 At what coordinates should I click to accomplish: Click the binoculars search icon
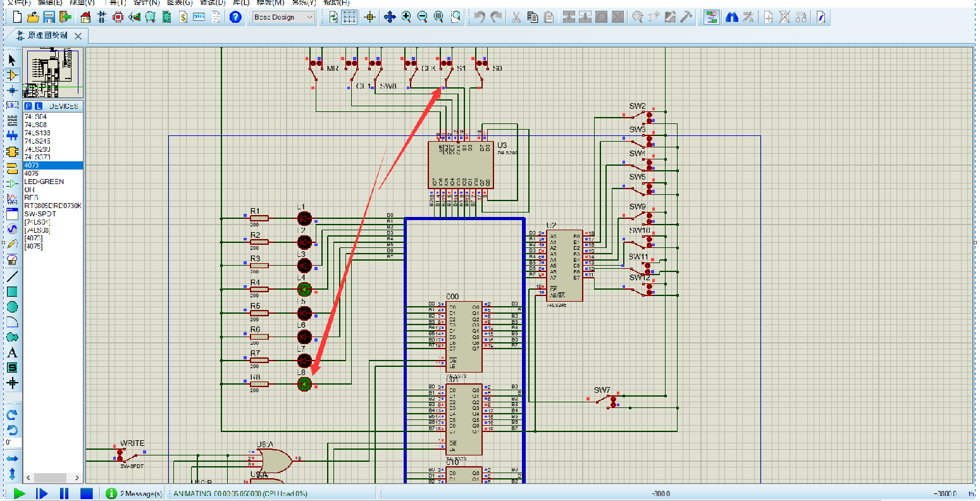[733, 17]
